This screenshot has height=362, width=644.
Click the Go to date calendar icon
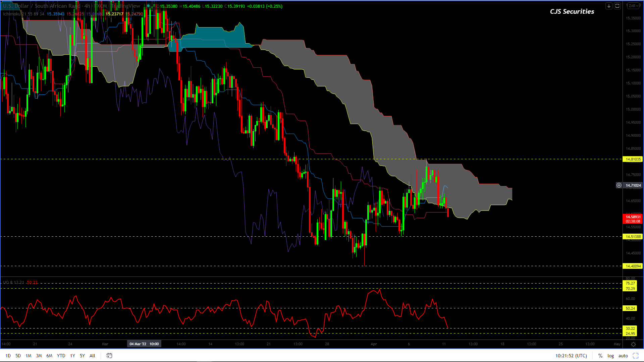pos(109,356)
